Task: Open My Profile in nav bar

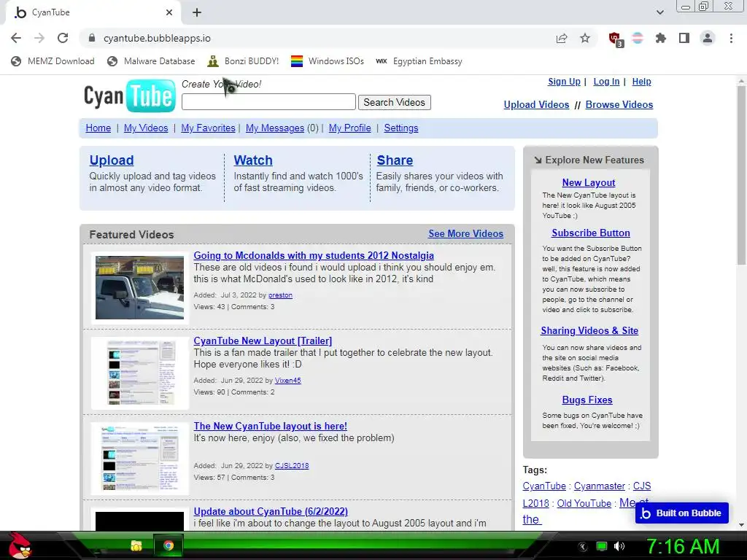Action: 349,128
